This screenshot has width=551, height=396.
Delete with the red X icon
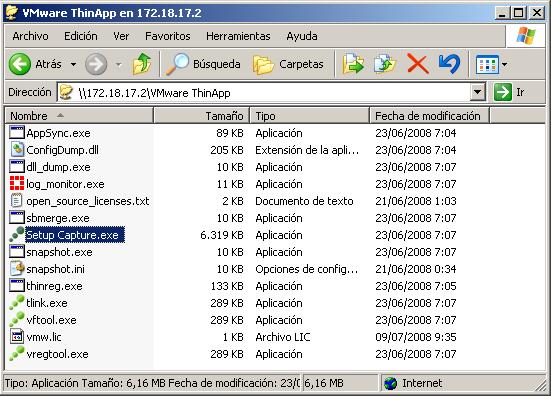coord(417,64)
